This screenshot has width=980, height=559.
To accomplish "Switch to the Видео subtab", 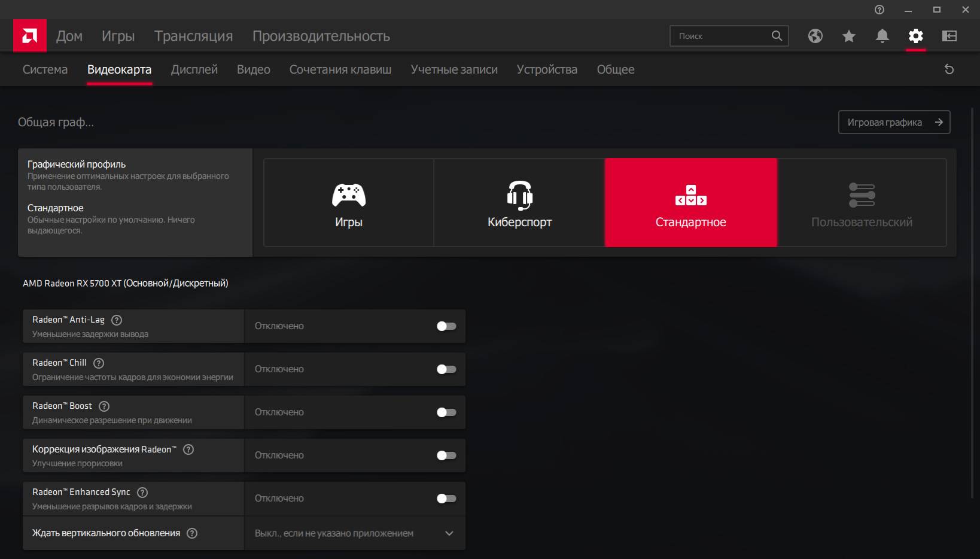I will tap(254, 69).
